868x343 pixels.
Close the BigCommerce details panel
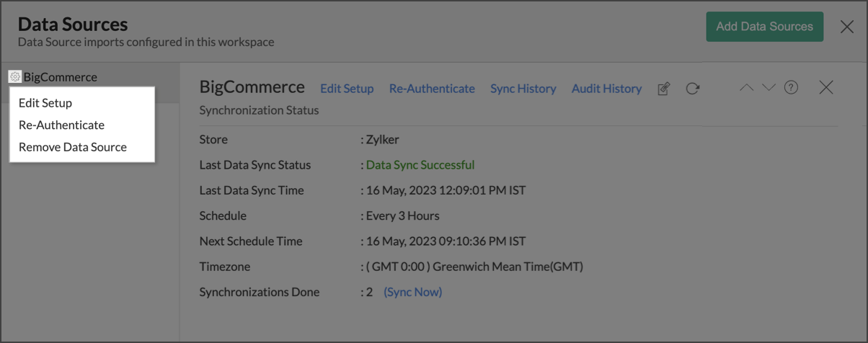click(x=826, y=88)
